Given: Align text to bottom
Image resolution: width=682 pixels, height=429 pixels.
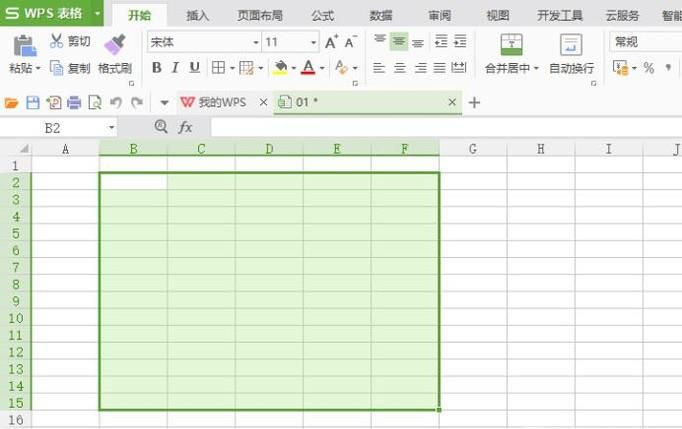Looking at the screenshot, I should [418, 42].
